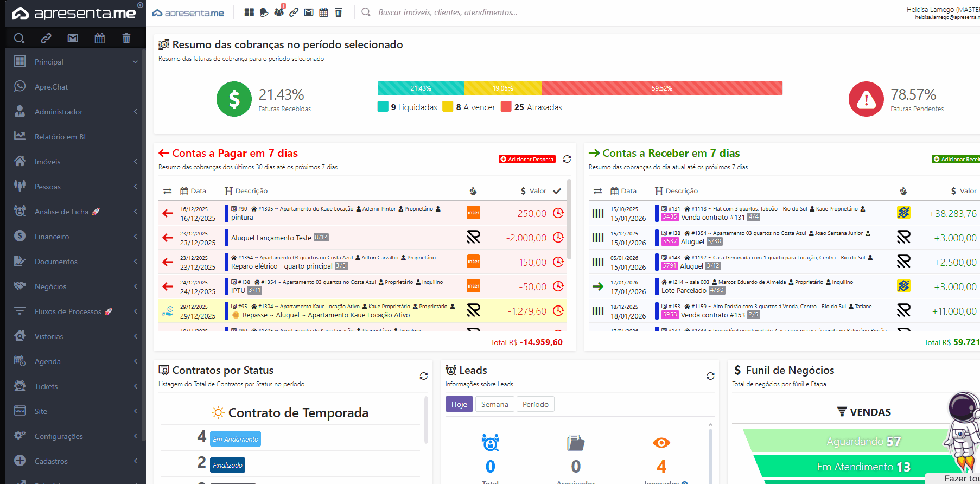Click the red Atrasadas legend square

[x=506, y=107]
